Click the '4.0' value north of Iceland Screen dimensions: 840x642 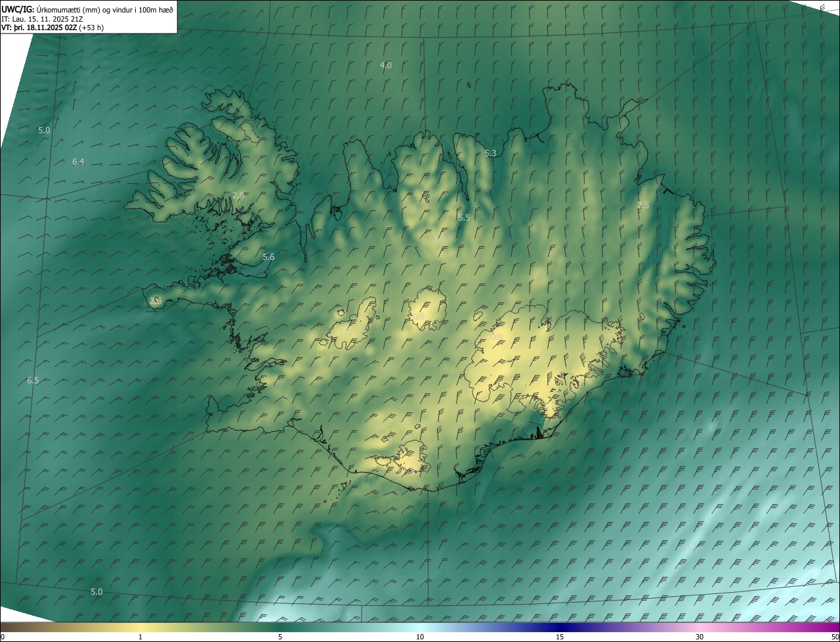click(x=386, y=65)
